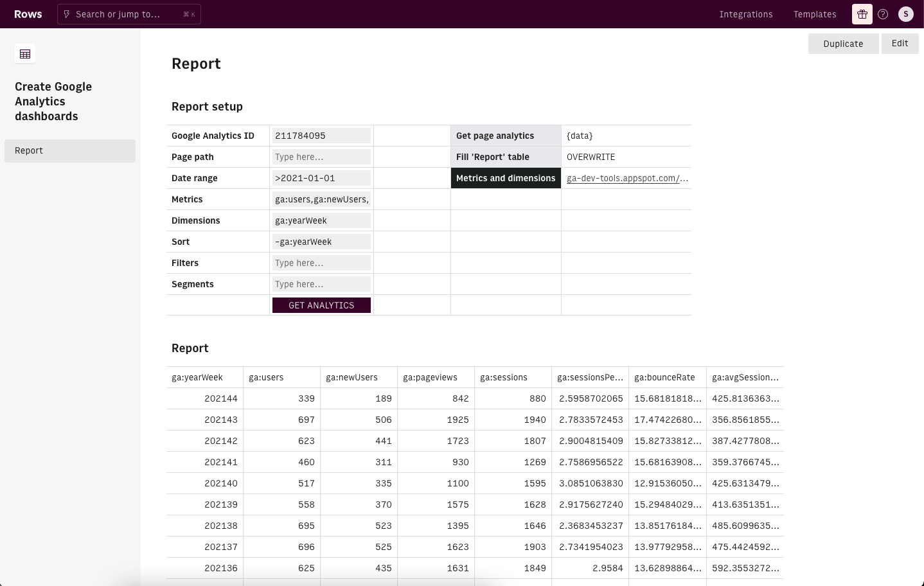Click the Report setup heading
The height and width of the screenshot is (586, 924).
[207, 107]
